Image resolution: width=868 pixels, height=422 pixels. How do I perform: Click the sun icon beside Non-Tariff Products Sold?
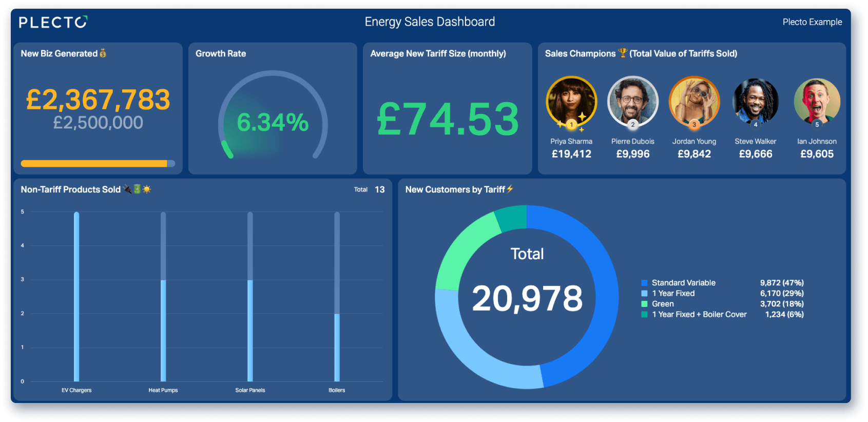(147, 189)
